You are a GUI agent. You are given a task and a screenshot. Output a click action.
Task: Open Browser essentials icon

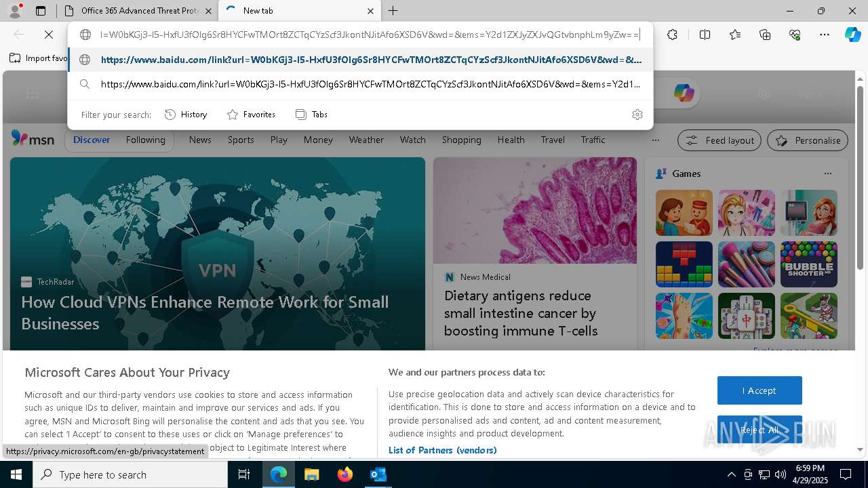(x=795, y=35)
